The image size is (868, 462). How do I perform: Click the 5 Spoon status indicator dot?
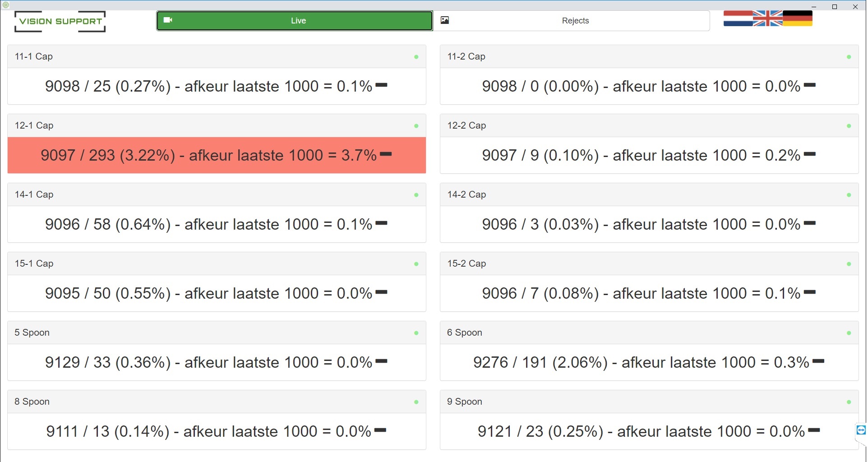click(x=416, y=333)
